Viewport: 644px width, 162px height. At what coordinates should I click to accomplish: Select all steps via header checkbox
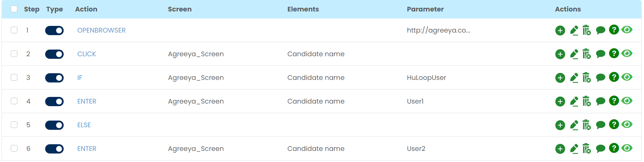[x=14, y=9]
